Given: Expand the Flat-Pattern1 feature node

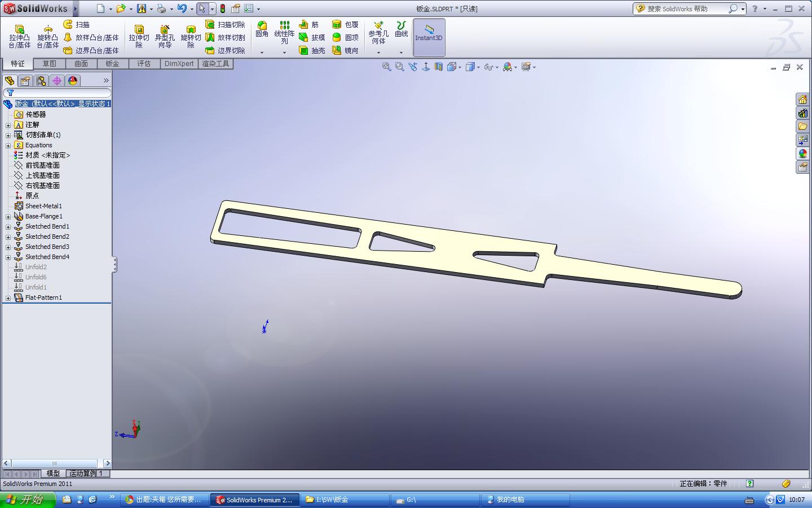Looking at the screenshot, I should (x=8, y=297).
